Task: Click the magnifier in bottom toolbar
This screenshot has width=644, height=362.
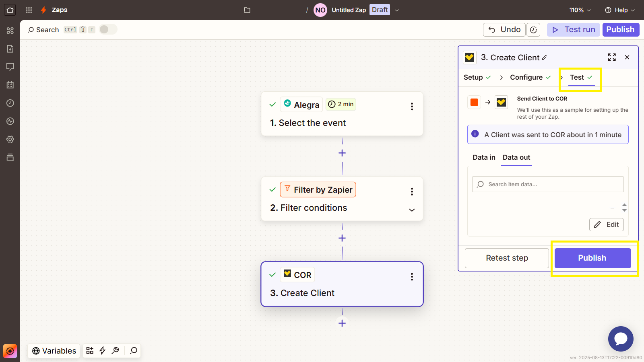Action: pyautogui.click(x=134, y=351)
